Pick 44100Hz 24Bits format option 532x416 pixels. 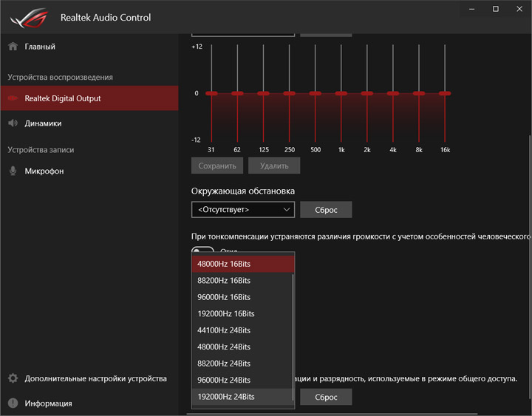tap(242, 330)
